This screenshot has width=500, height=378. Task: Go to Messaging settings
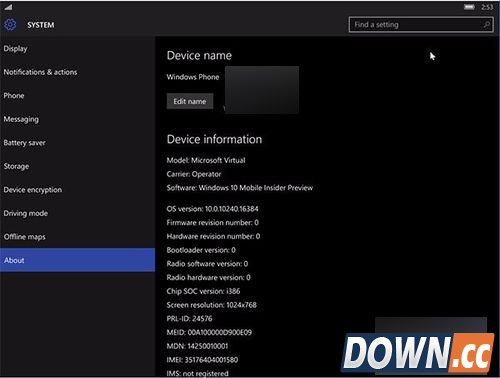coord(77,119)
